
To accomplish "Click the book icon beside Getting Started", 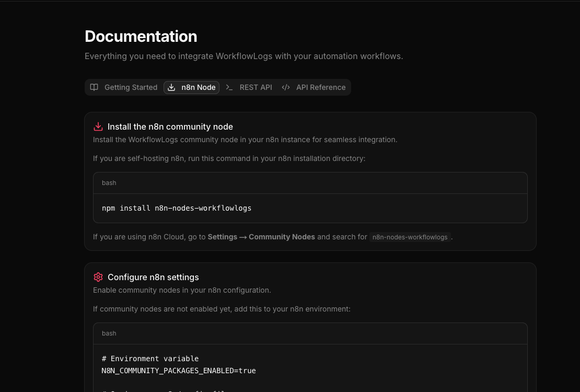I will 94,87.
